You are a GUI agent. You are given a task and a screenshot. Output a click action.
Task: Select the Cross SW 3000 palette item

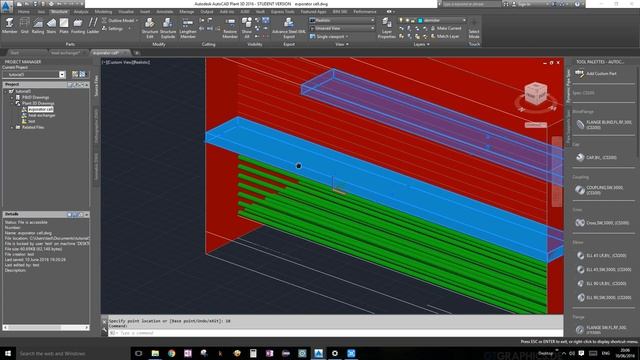(x=602, y=223)
